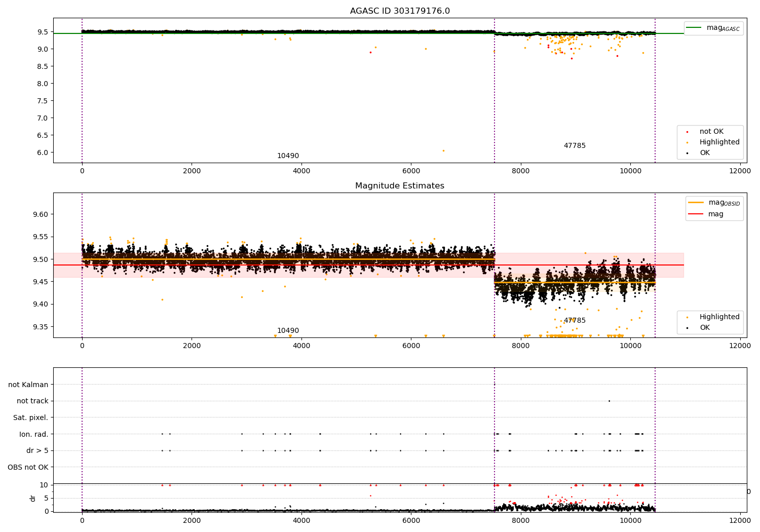Click the "not Kalman" row label
760x532 pixels.
[28, 385]
